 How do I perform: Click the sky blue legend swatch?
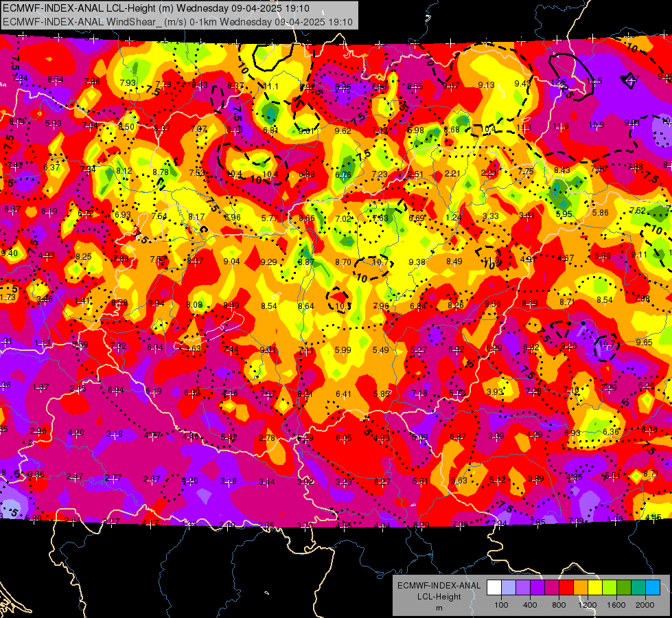pos(653,588)
